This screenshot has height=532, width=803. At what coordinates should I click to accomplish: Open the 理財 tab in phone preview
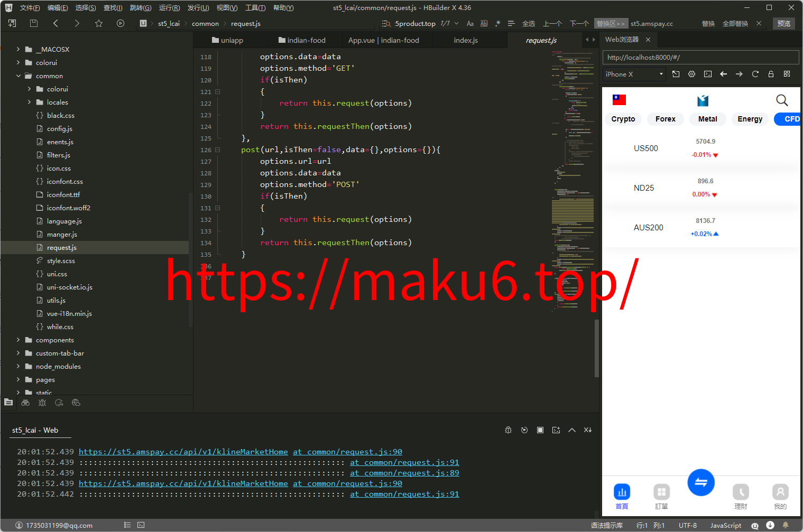(x=741, y=497)
